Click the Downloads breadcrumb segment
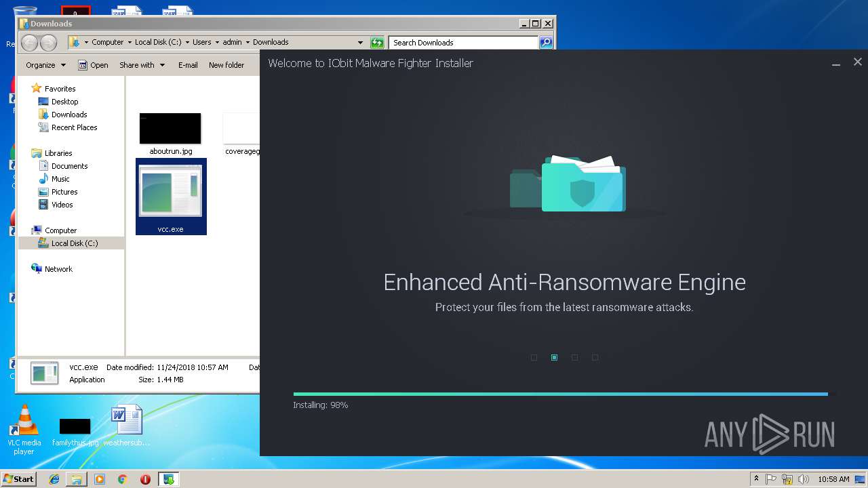The width and height of the screenshot is (868, 488). (x=271, y=42)
